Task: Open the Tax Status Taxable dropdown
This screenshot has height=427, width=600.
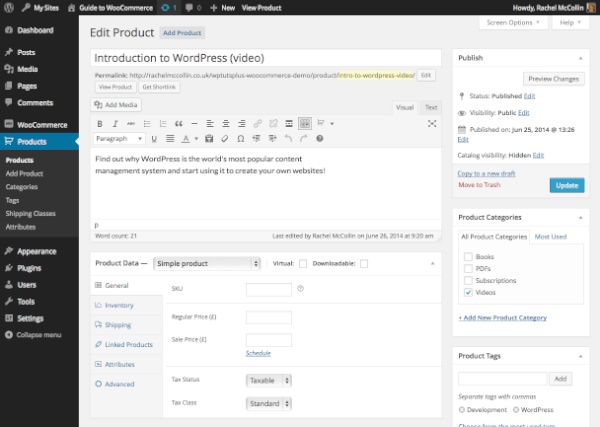Action: (x=269, y=381)
